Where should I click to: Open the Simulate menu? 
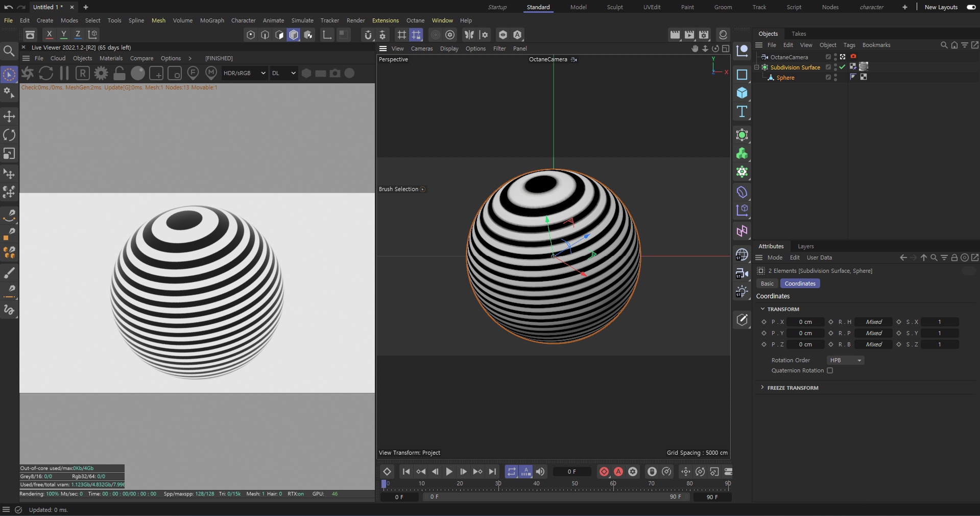click(x=302, y=20)
